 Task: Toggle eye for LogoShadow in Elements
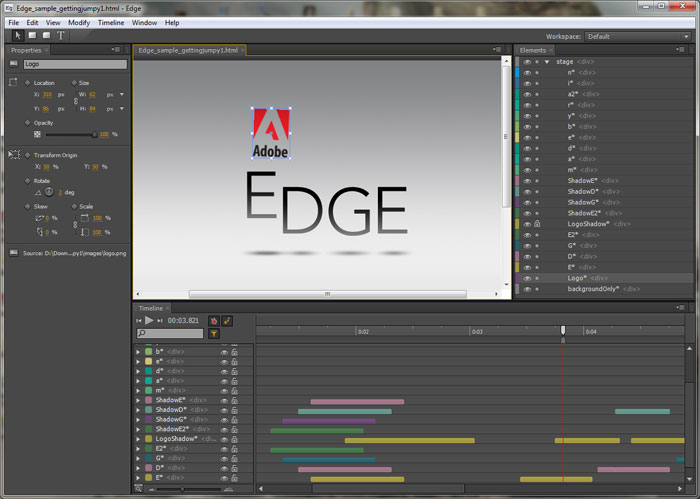point(527,224)
